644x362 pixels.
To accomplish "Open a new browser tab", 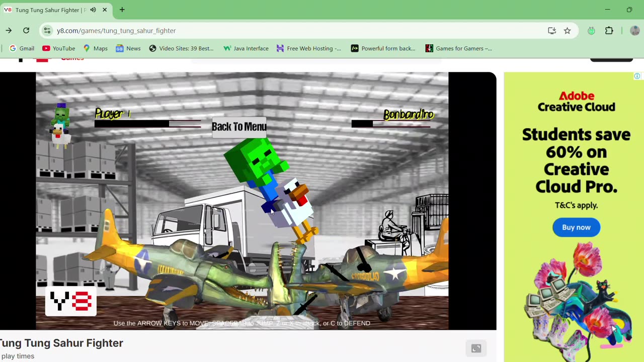I will click(122, 10).
